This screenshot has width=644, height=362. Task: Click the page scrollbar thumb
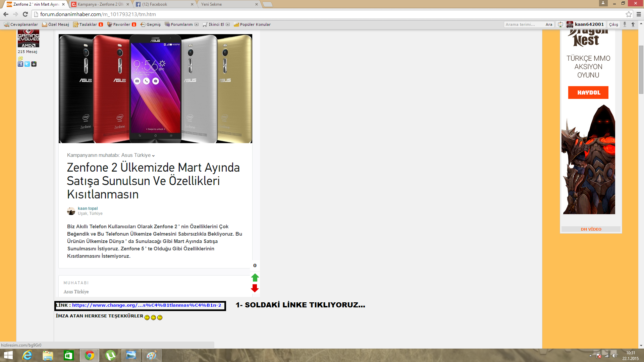pos(641,70)
